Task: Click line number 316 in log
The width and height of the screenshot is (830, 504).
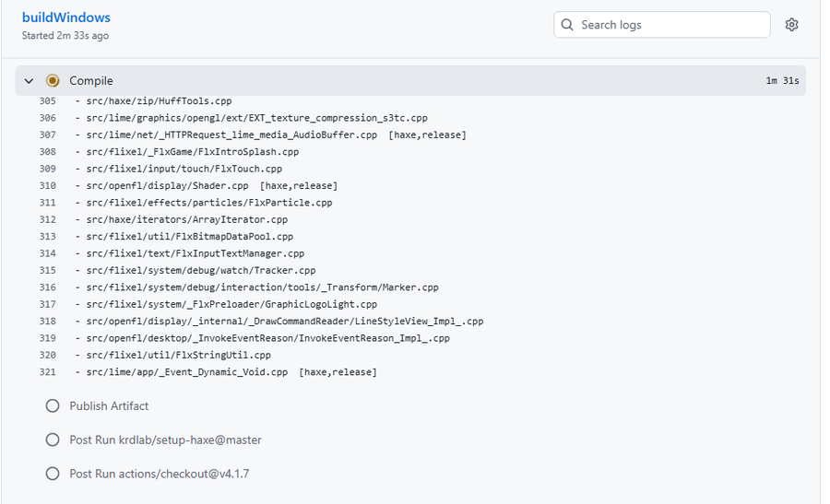Action: 48,287
